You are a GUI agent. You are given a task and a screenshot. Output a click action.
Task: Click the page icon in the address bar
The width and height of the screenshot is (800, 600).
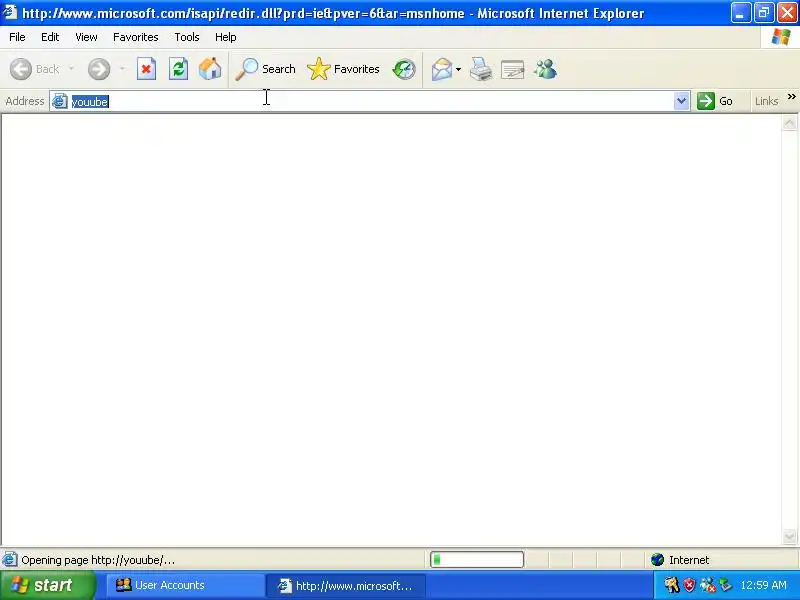coord(60,101)
